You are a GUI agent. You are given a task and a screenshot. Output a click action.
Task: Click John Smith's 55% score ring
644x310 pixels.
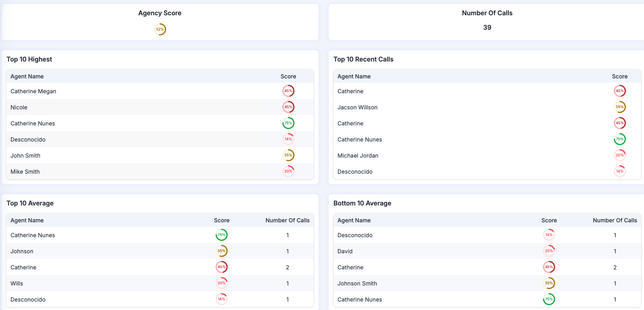click(x=288, y=155)
